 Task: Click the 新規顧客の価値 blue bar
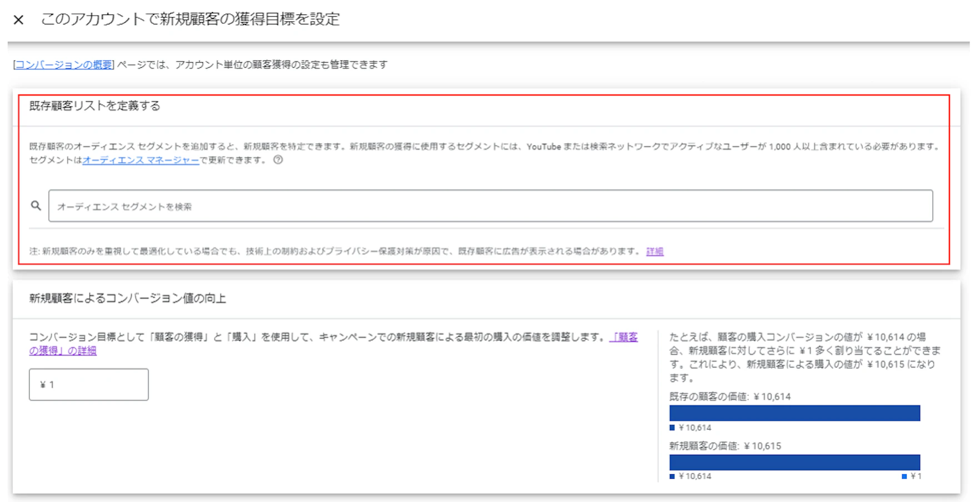pyautogui.click(x=794, y=462)
